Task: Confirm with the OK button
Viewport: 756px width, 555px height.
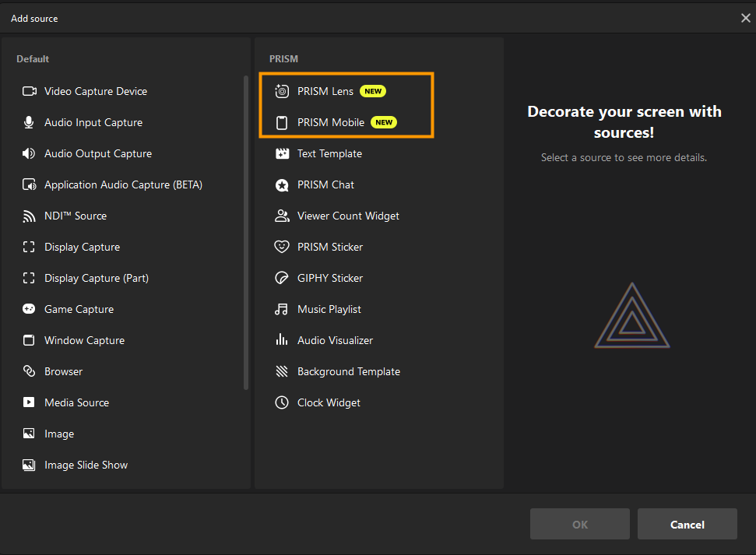Action: 580,525
